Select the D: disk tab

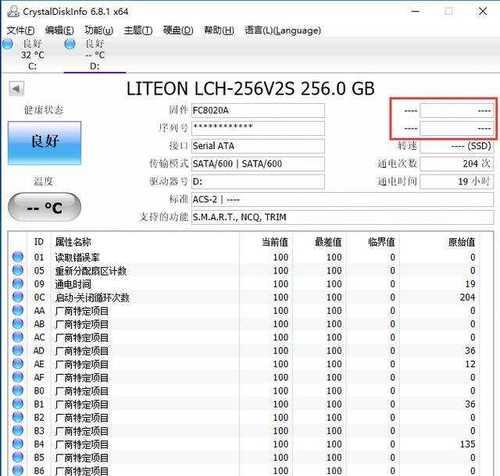(95, 55)
